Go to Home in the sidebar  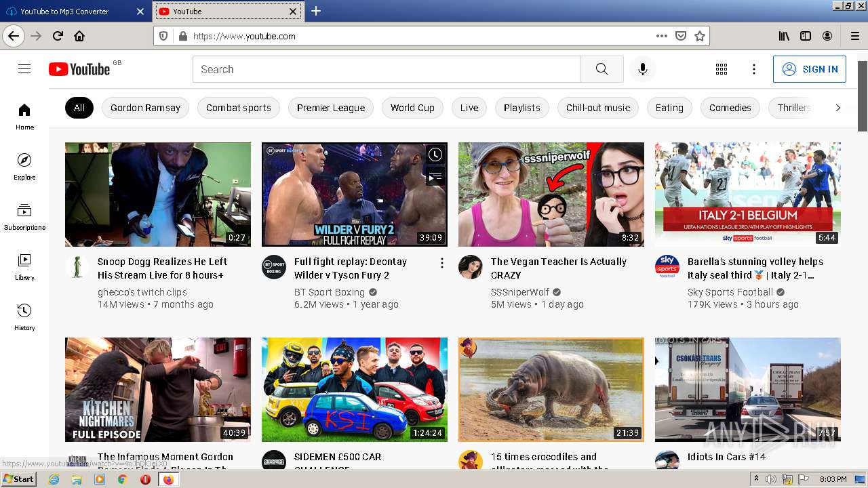[x=24, y=117]
